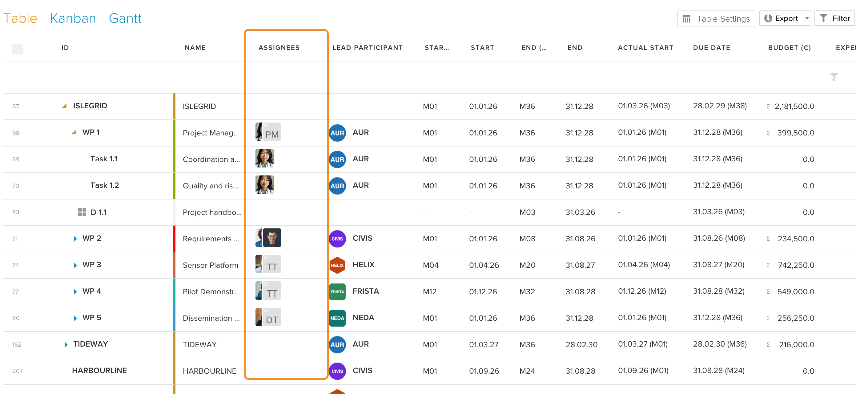Collapse the ISLEGRID project tree

coord(64,106)
